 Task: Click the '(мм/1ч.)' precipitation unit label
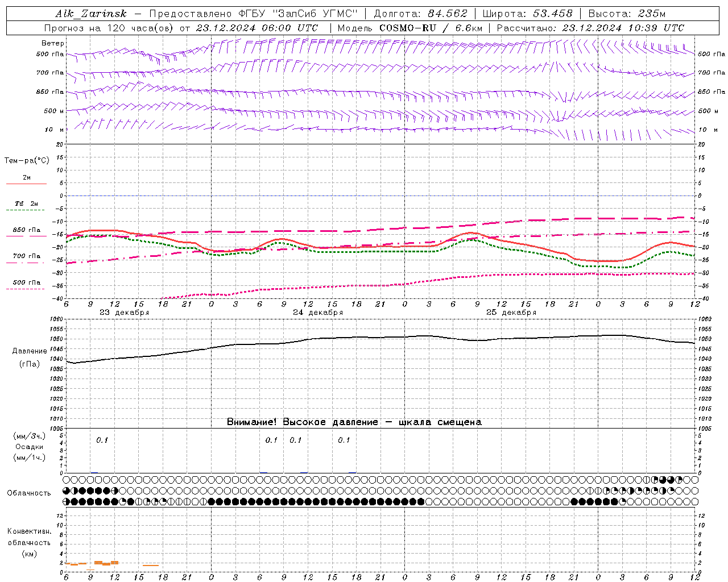click(30, 458)
